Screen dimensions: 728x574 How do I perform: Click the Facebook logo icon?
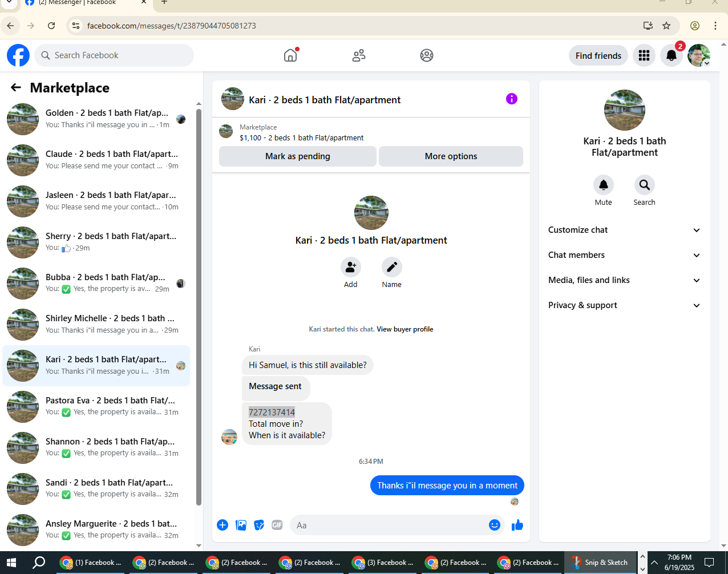click(18, 55)
